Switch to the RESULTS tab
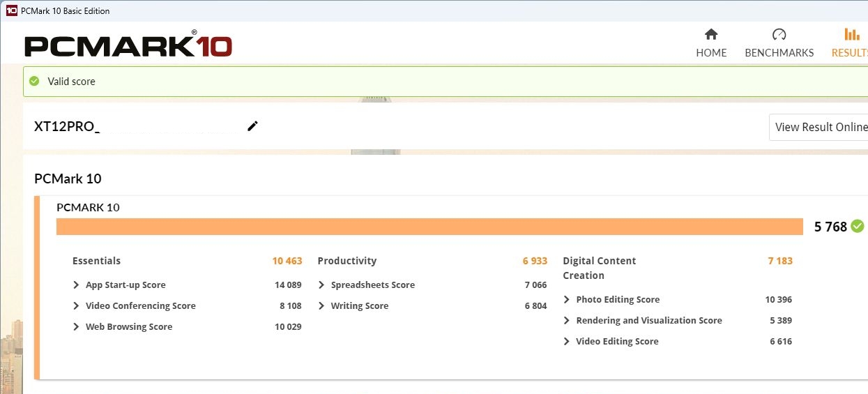 (850, 43)
